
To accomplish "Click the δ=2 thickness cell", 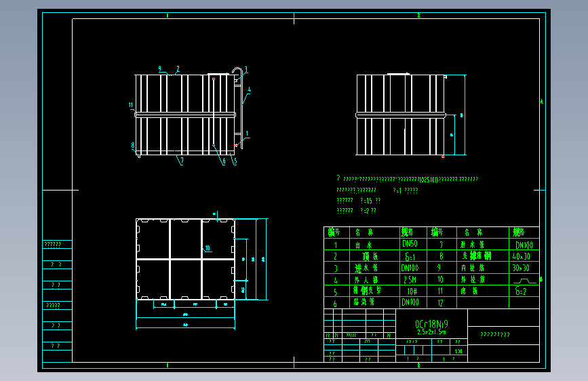I will (521, 291).
